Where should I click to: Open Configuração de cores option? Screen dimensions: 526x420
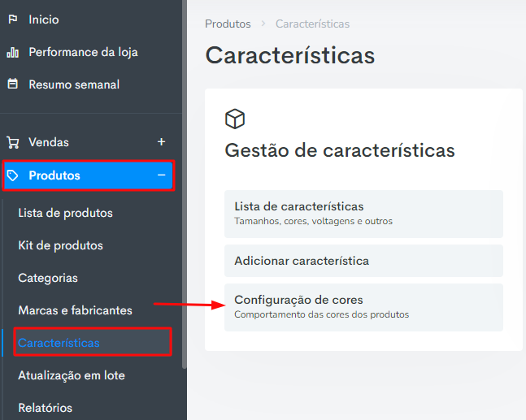[x=363, y=307]
